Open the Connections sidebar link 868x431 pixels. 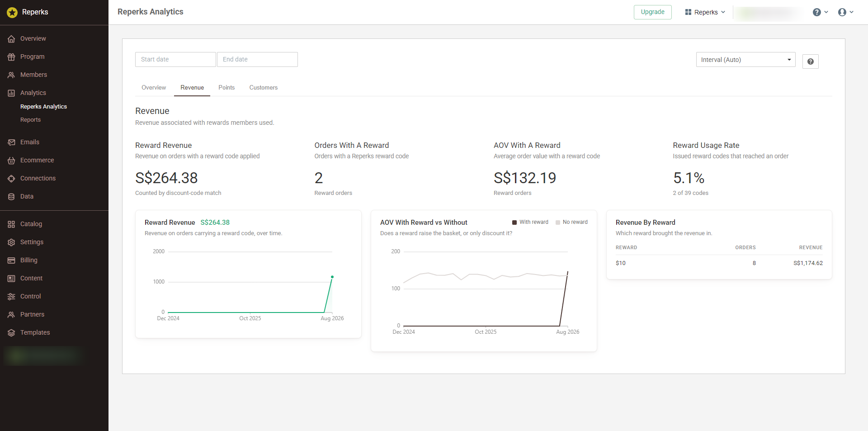click(38, 179)
